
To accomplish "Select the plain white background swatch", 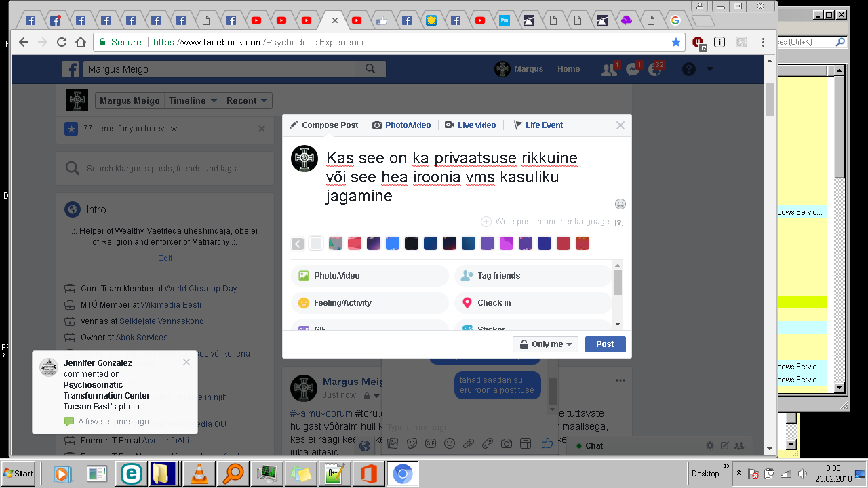I will pos(316,244).
